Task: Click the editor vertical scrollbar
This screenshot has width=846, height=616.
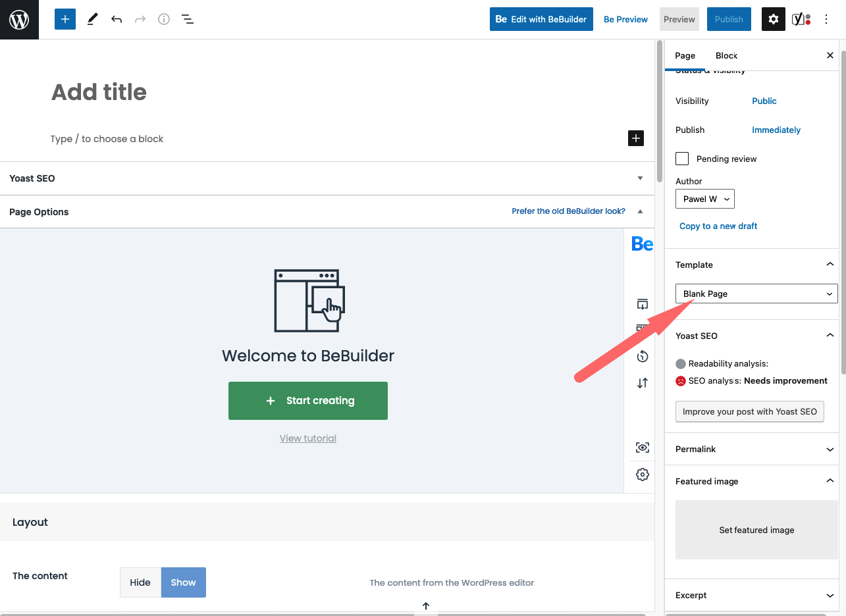Action: click(660, 112)
